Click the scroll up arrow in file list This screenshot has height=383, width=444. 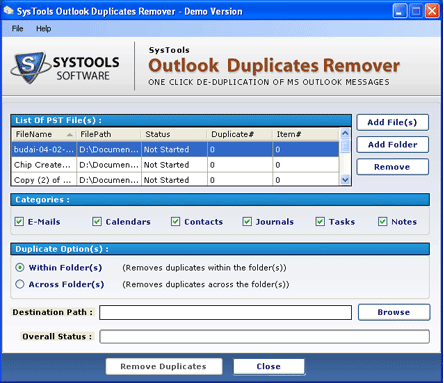[345, 133]
